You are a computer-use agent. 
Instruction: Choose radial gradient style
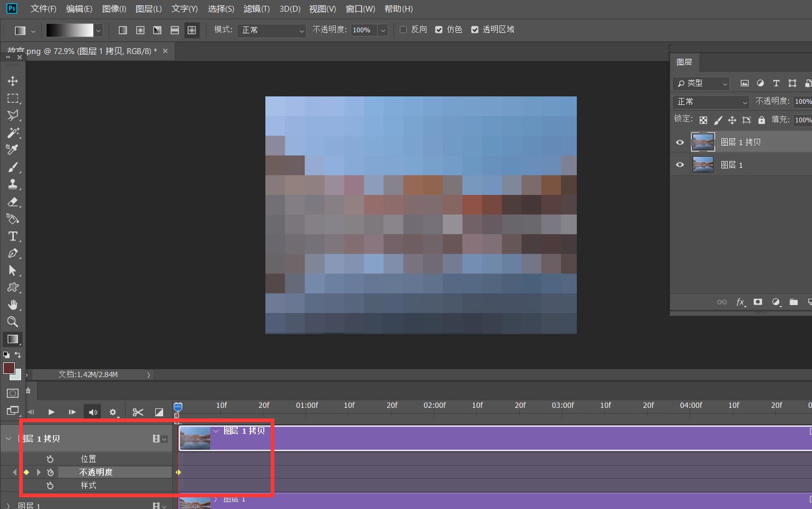point(140,30)
